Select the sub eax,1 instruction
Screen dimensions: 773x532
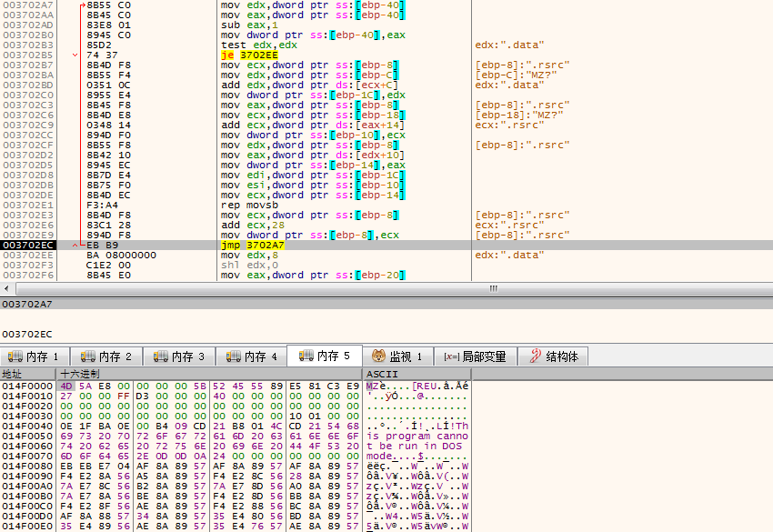coord(249,25)
